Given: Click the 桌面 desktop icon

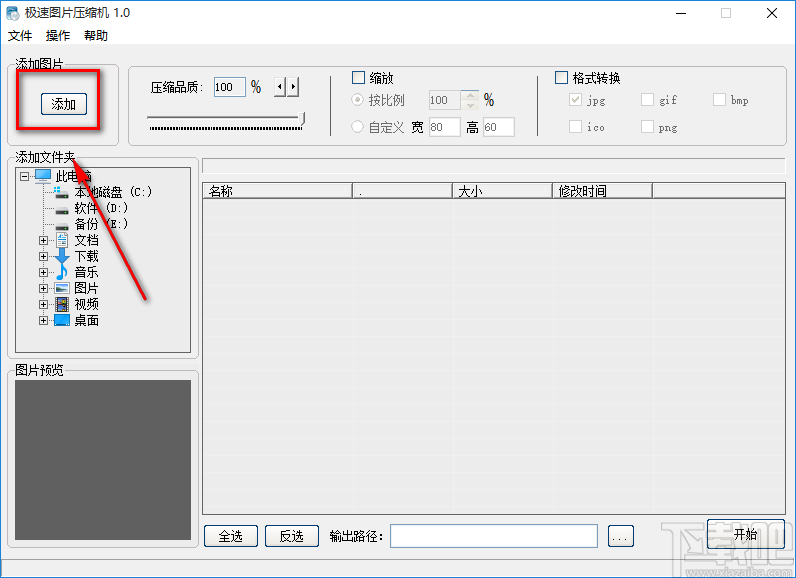Looking at the screenshot, I should click(62, 320).
